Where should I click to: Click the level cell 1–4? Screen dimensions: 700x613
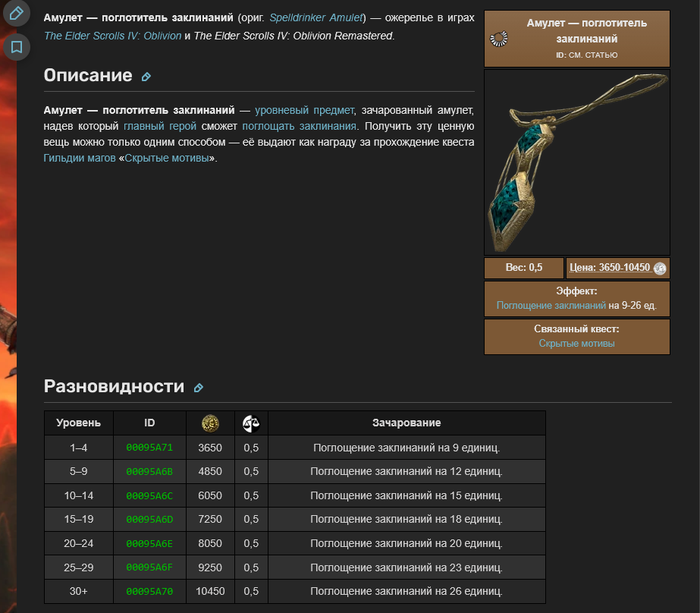click(79, 448)
